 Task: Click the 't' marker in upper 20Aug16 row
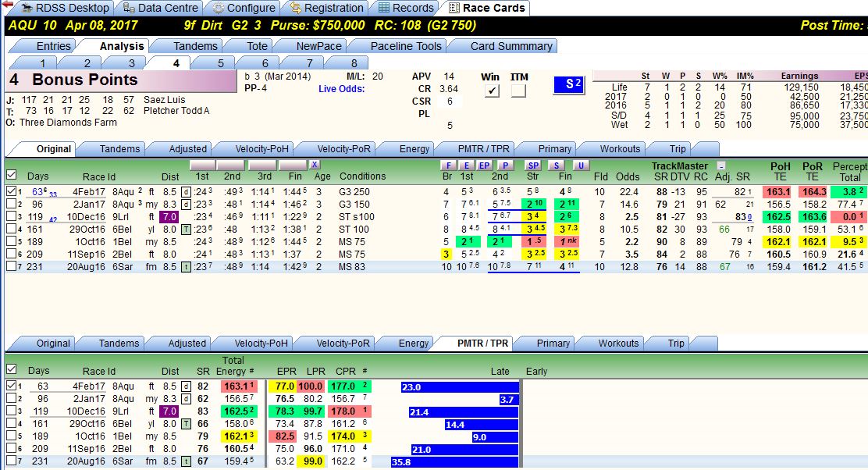[x=187, y=267]
